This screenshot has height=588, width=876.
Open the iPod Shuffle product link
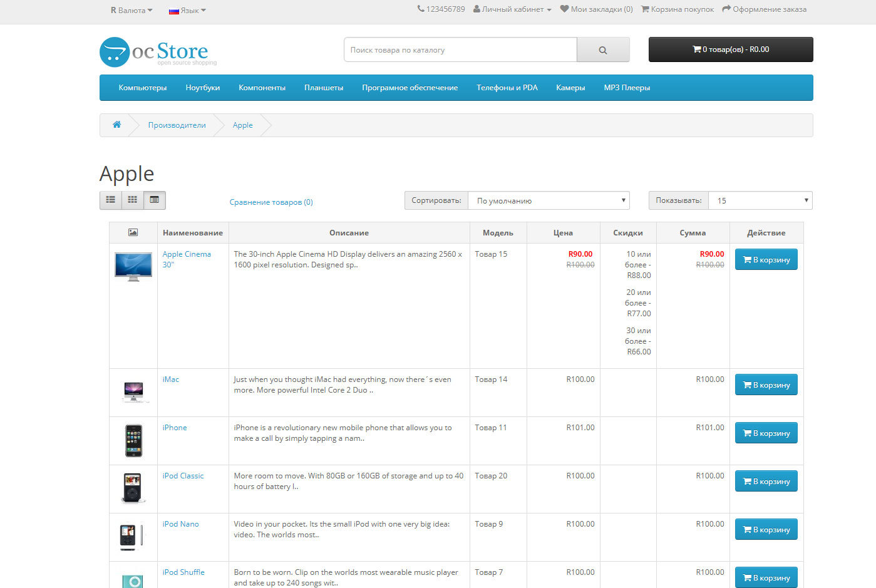click(x=183, y=572)
